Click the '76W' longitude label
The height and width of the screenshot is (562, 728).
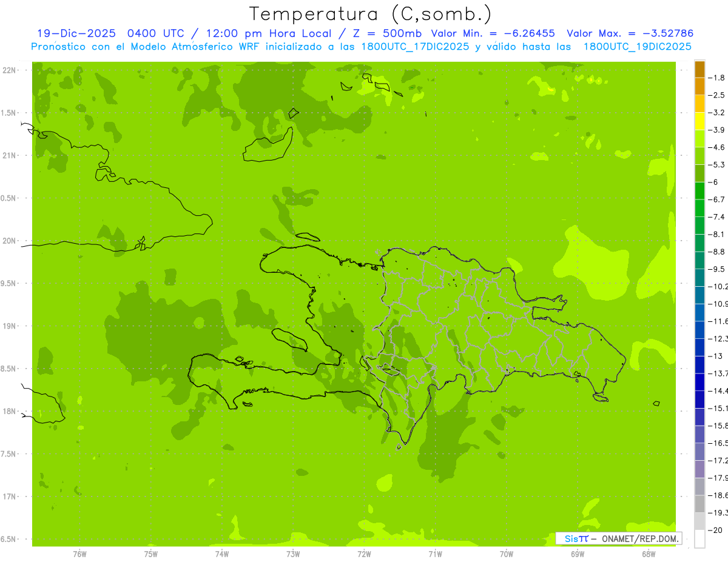coord(79,554)
